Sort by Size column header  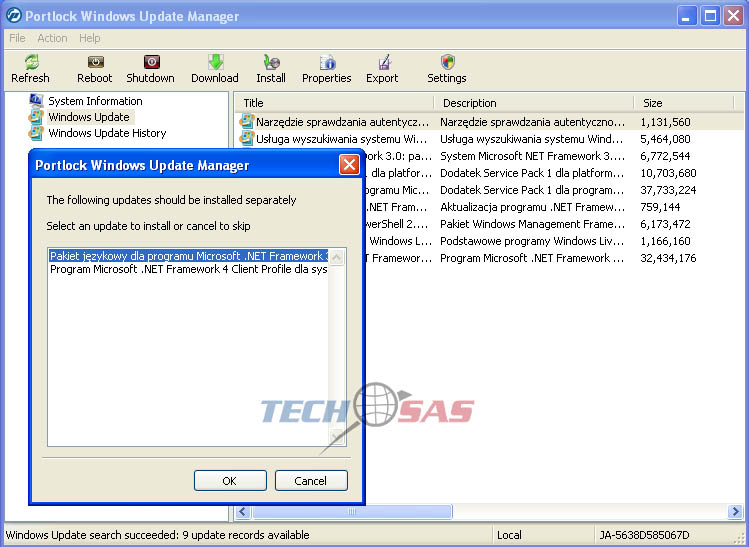click(x=684, y=103)
